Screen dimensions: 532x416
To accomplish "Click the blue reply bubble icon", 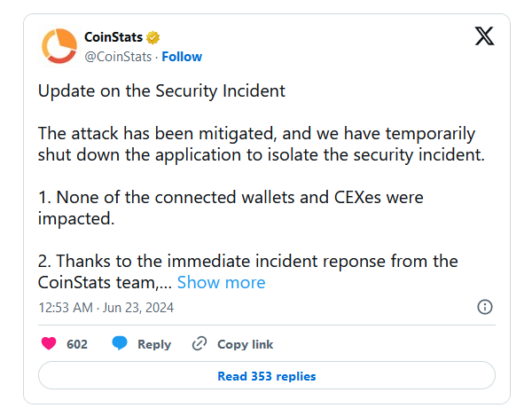I will click(x=120, y=344).
